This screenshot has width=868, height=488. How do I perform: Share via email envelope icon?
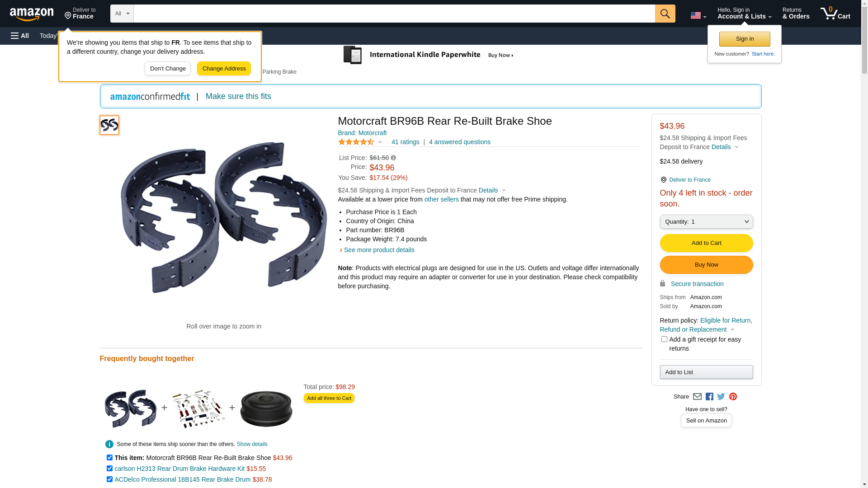point(697,397)
